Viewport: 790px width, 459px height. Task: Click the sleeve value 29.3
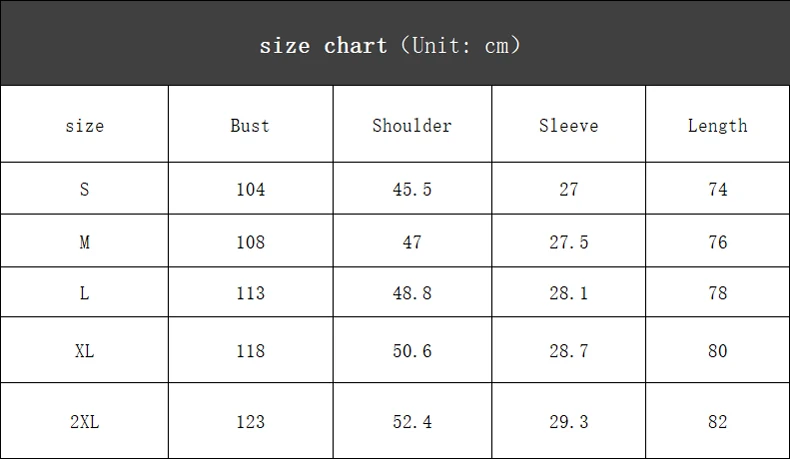click(568, 422)
